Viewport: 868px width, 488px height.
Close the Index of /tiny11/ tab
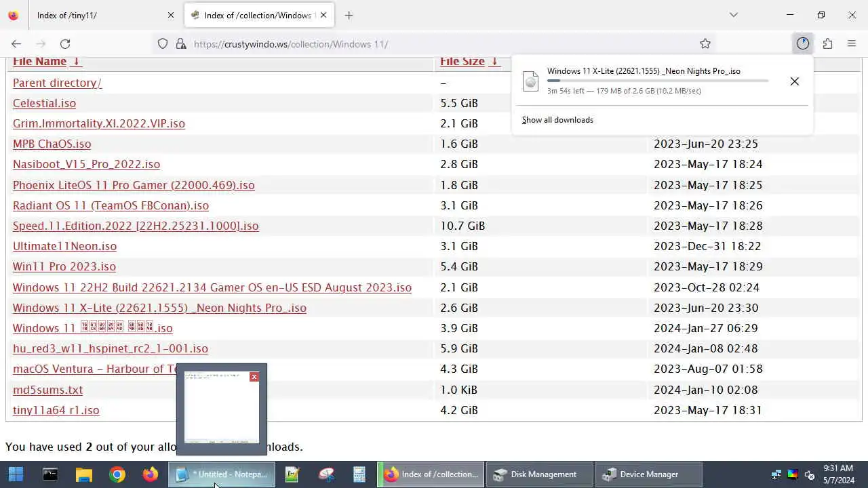(171, 15)
